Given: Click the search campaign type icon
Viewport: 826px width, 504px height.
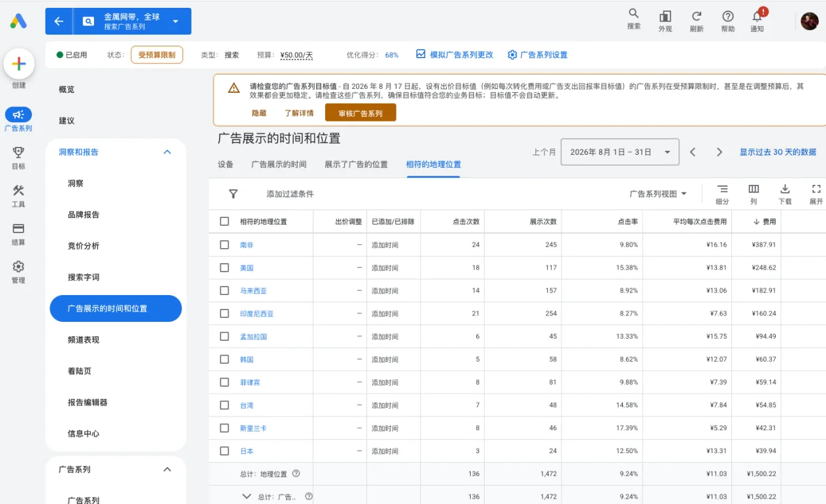Looking at the screenshot, I should point(88,21).
